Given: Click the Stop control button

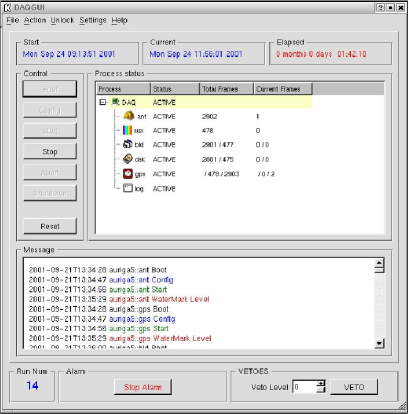Looking at the screenshot, I should [50, 152].
